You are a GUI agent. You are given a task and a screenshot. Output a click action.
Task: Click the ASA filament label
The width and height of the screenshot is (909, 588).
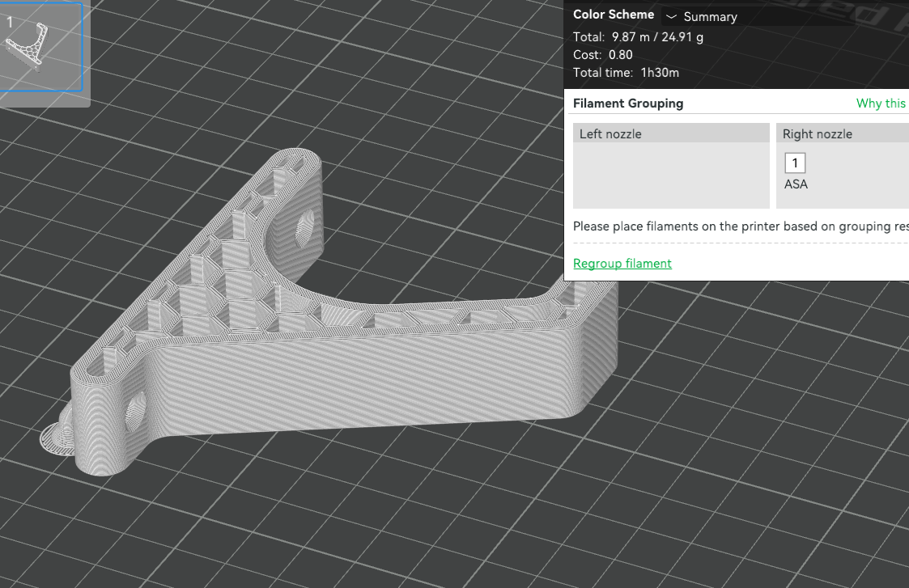(x=796, y=184)
